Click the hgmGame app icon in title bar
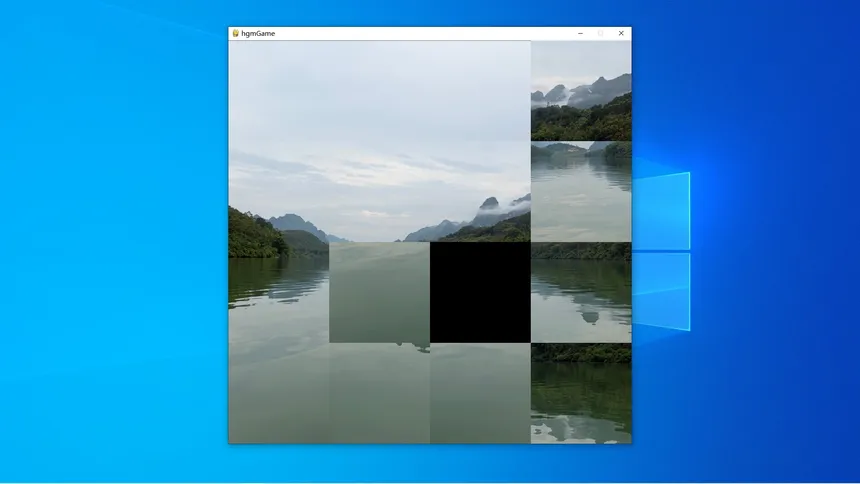The width and height of the screenshot is (860, 484). click(x=235, y=33)
